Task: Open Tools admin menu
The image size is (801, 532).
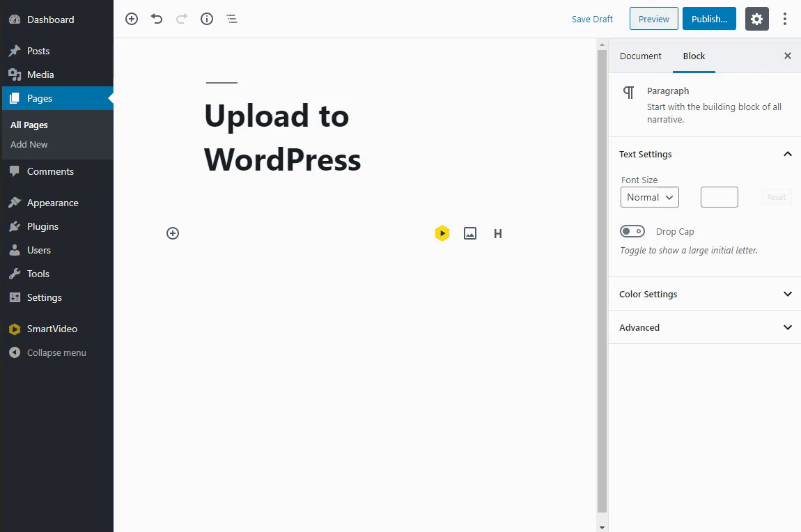Action: point(56,274)
